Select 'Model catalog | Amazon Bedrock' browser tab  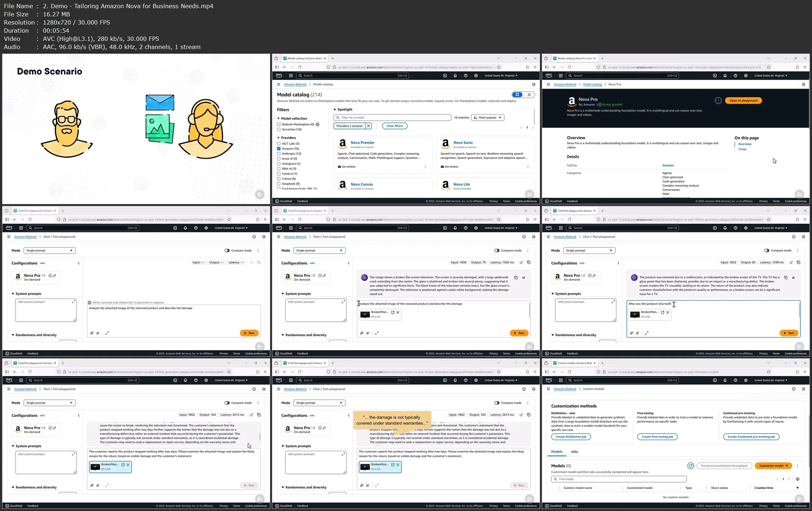coord(305,59)
